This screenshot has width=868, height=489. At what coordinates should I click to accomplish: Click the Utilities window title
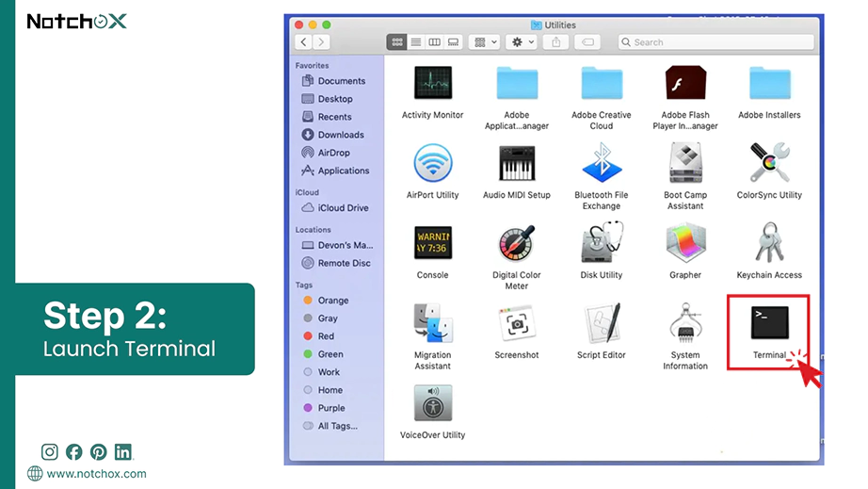tap(559, 24)
